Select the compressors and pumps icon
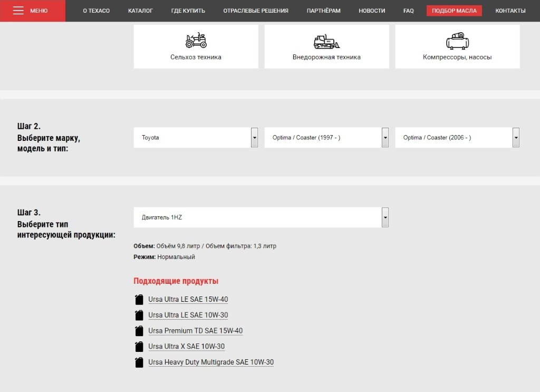Viewport: 540px width, 392px height. click(x=457, y=41)
